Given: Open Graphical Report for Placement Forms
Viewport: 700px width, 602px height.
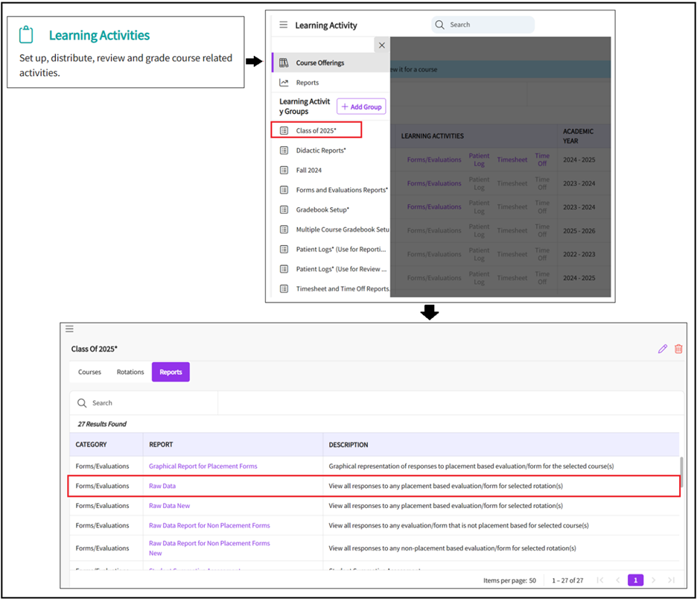Looking at the screenshot, I should (203, 466).
